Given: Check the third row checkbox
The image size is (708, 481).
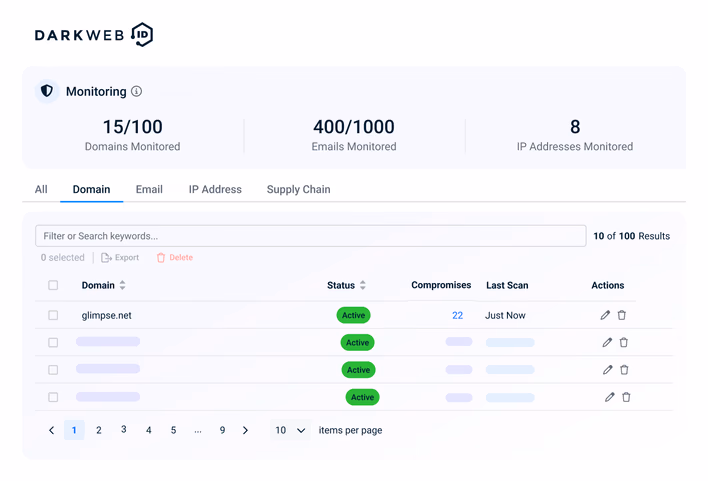Looking at the screenshot, I should (x=53, y=370).
